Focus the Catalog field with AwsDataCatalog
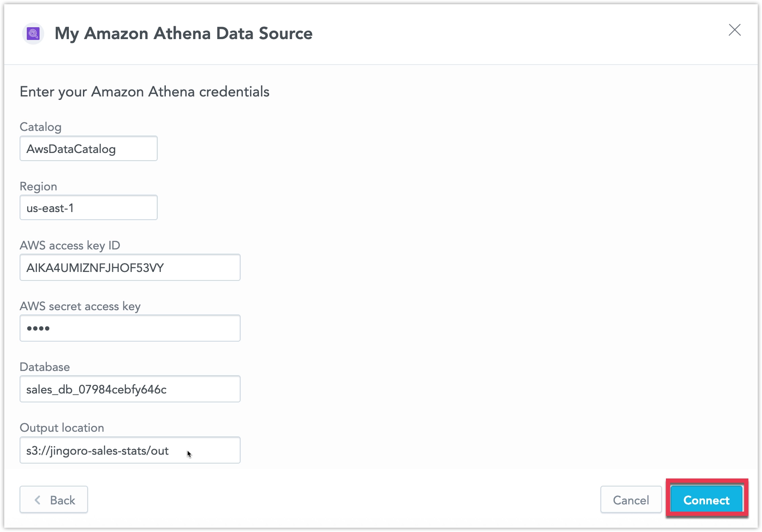 88,149
